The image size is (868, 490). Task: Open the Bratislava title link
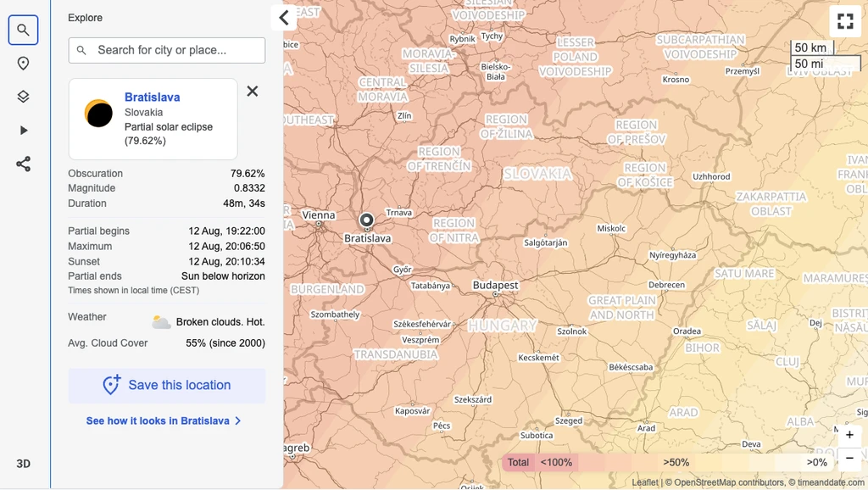(153, 97)
